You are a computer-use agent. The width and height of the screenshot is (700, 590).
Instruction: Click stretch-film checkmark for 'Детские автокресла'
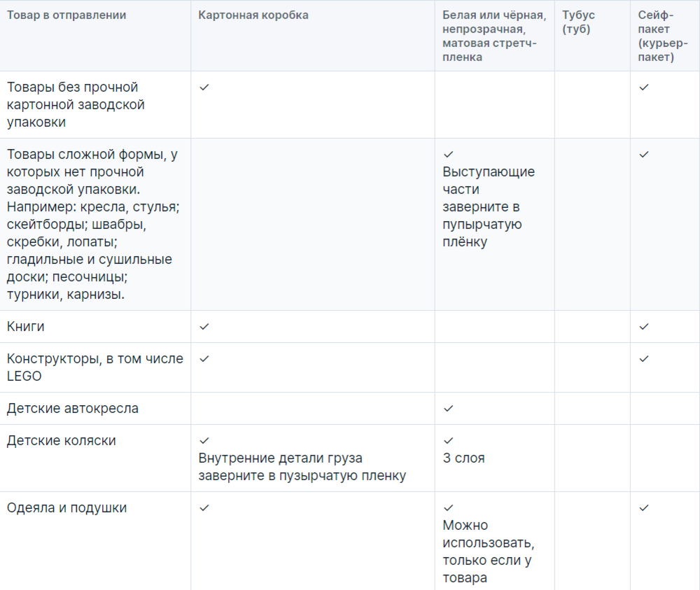pos(448,408)
